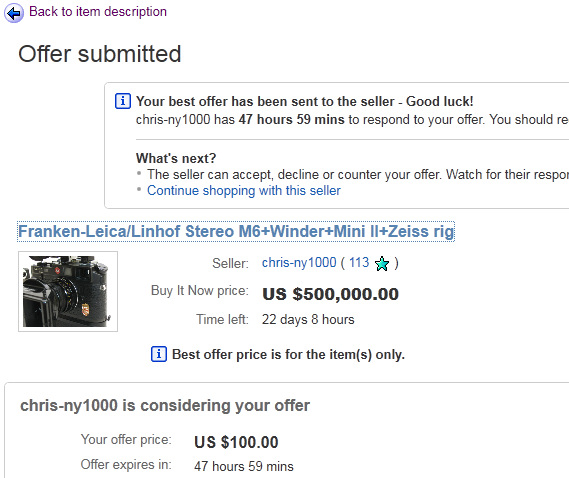This screenshot has height=478, width=569.
Task: Click the 47 hours 59 mins expiry text
Action: click(x=243, y=466)
